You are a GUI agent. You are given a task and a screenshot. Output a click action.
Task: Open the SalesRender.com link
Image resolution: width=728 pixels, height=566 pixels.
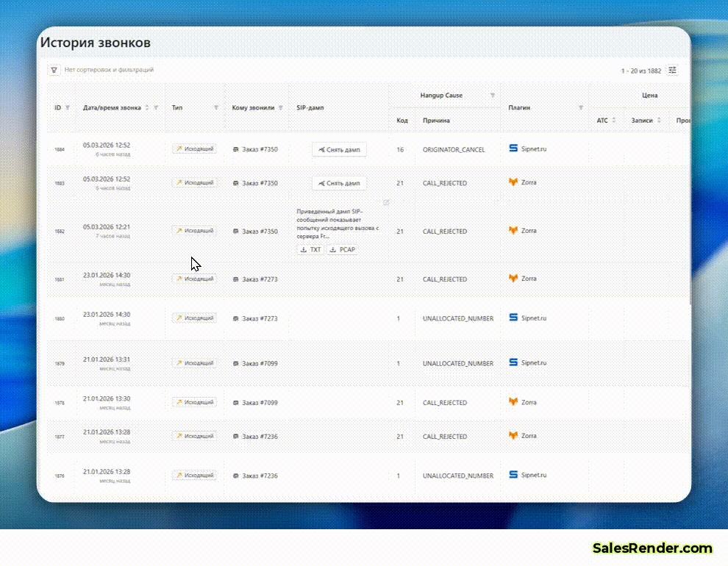coord(653,548)
